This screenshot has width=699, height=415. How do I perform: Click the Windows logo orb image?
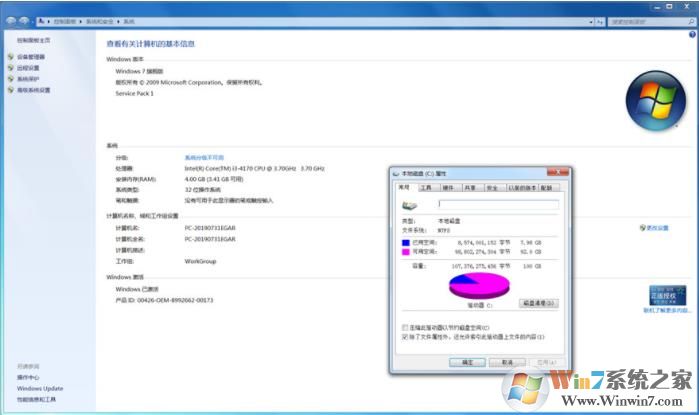pos(655,101)
